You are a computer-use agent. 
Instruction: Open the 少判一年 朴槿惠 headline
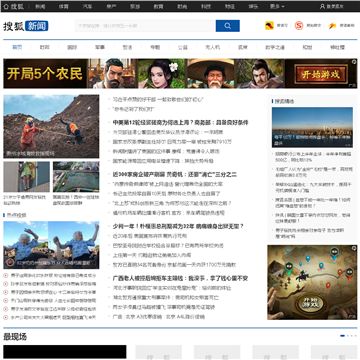178,226
